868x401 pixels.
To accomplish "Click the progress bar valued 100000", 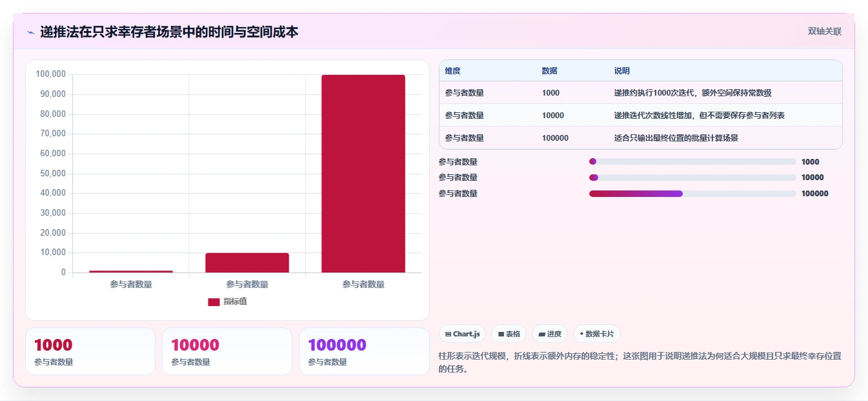I will click(692, 194).
